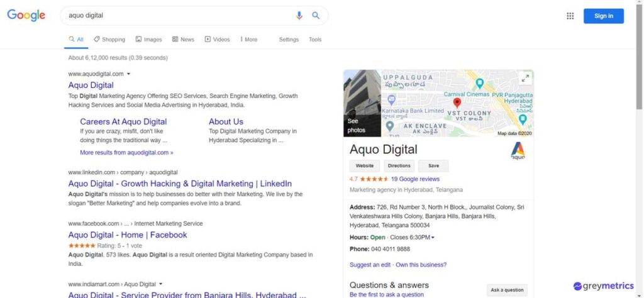
Task: Click the Sign in button
Action: coord(603,16)
